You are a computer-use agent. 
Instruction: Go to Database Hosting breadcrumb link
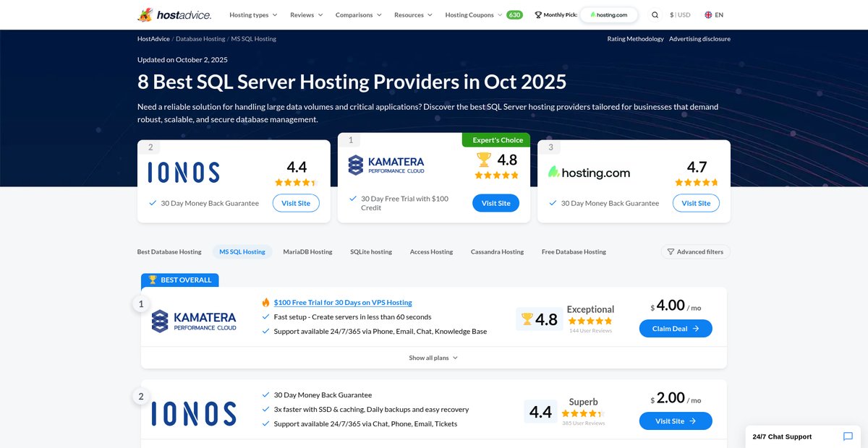200,38
